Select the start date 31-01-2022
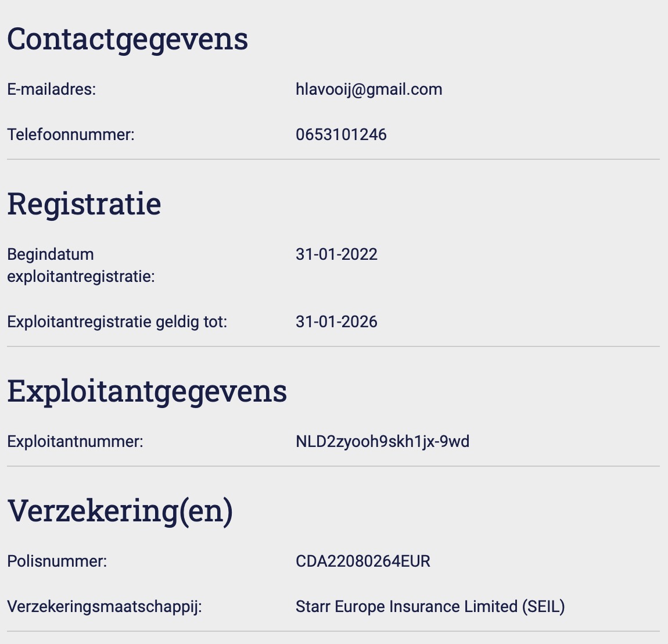Image resolution: width=668 pixels, height=644 pixels. [x=336, y=255]
